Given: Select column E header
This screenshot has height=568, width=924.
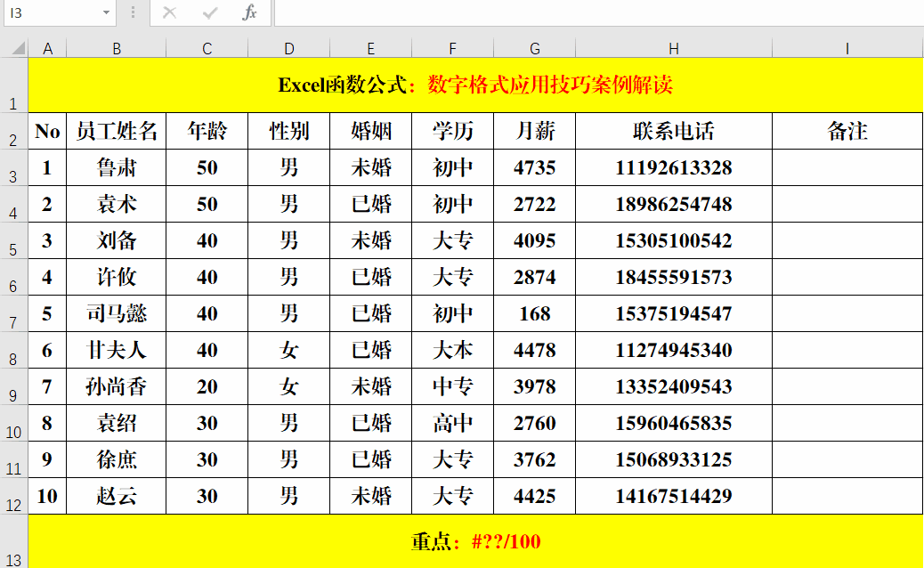Looking at the screenshot, I should (x=370, y=48).
